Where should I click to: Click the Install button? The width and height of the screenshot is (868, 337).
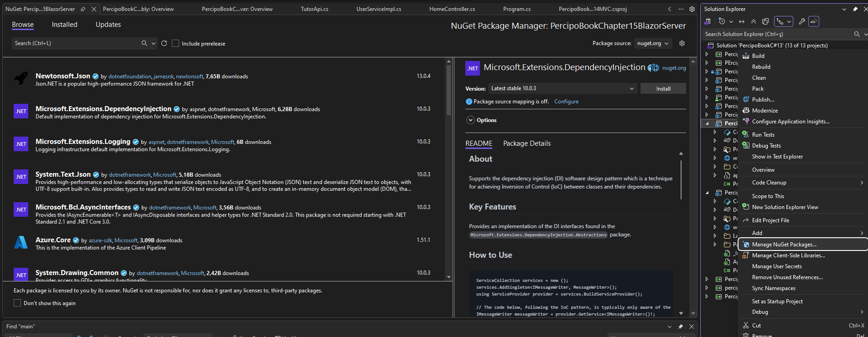click(x=663, y=88)
